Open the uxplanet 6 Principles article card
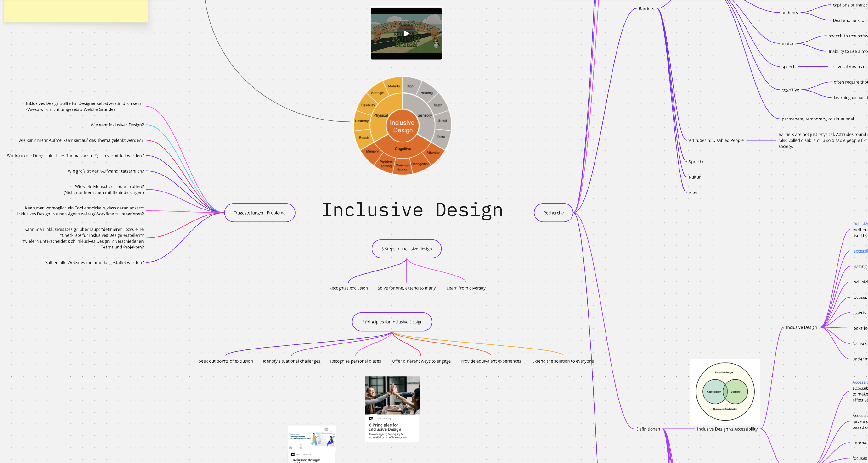The height and width of the screenshot is (463, 868). coord(392,409)
